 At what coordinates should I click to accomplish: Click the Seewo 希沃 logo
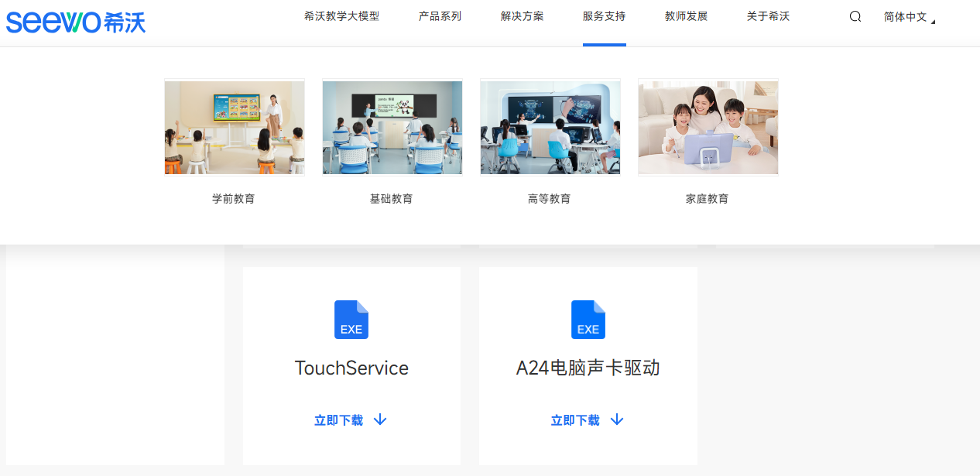click(x=76, y=20)
